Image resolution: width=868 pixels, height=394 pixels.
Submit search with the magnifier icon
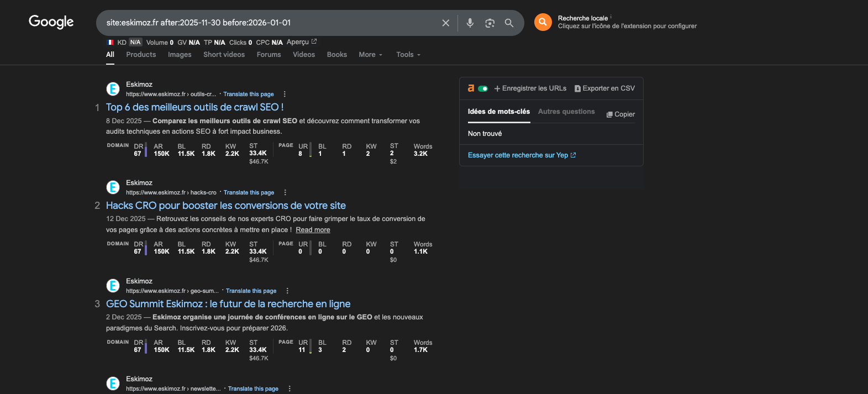pos(509,23)
